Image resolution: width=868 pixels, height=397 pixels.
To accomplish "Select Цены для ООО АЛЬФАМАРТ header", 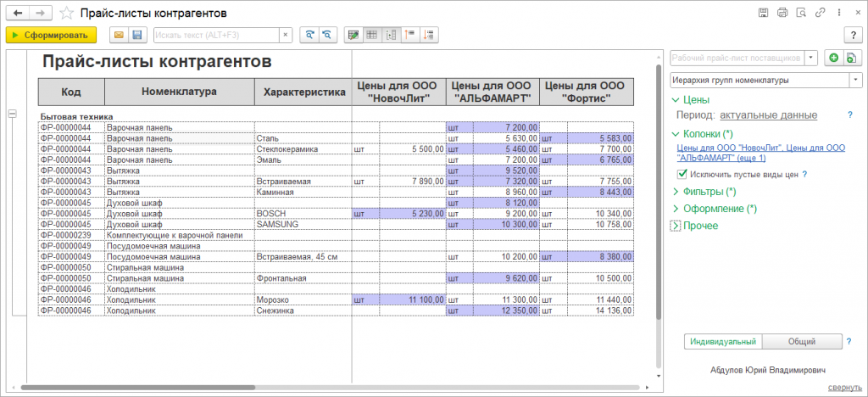I will pos(492,92).
